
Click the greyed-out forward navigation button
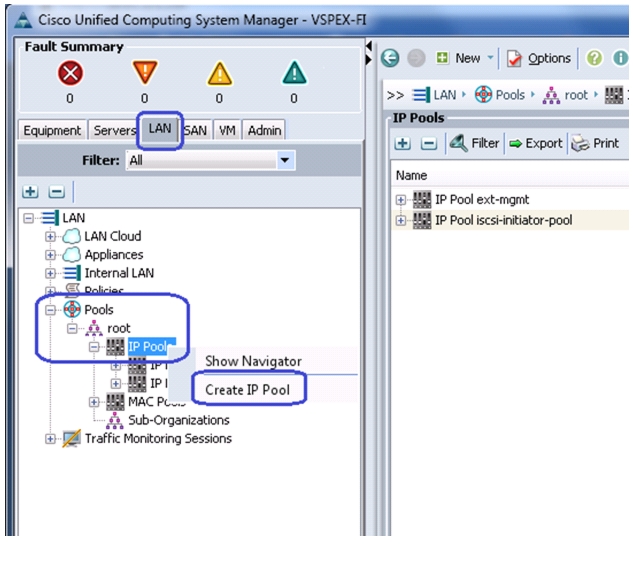click(x=416, y=58)
